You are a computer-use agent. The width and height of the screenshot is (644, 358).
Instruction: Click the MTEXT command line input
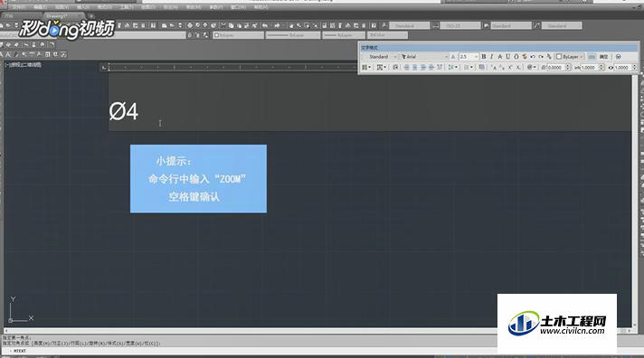[x=251, y=351]
